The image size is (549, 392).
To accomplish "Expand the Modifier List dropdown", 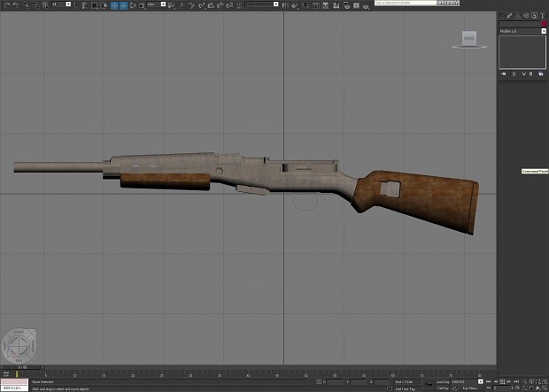I will point(522,31).
